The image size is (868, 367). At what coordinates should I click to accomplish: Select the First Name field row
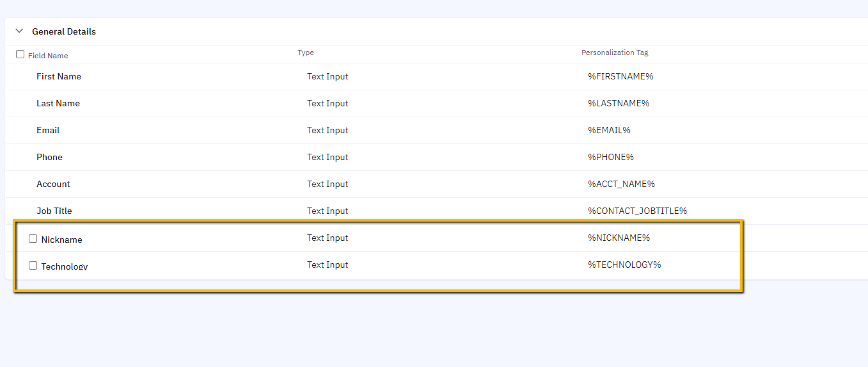coord(436,76)
